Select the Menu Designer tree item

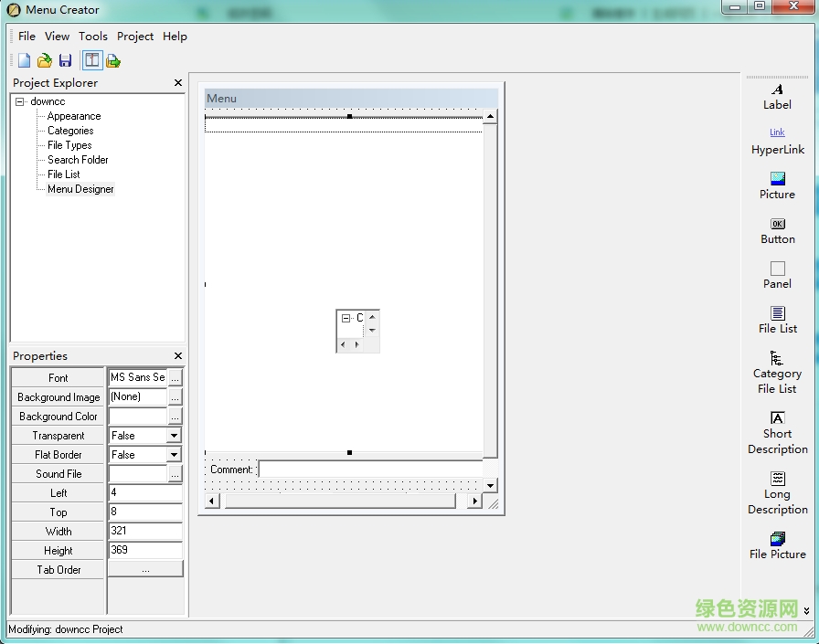tap(80, 189)
